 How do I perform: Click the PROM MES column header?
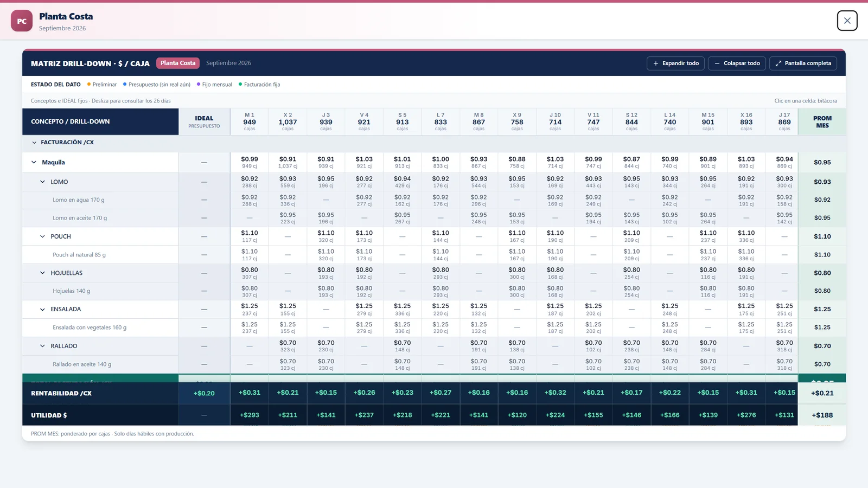click(822, 121)
